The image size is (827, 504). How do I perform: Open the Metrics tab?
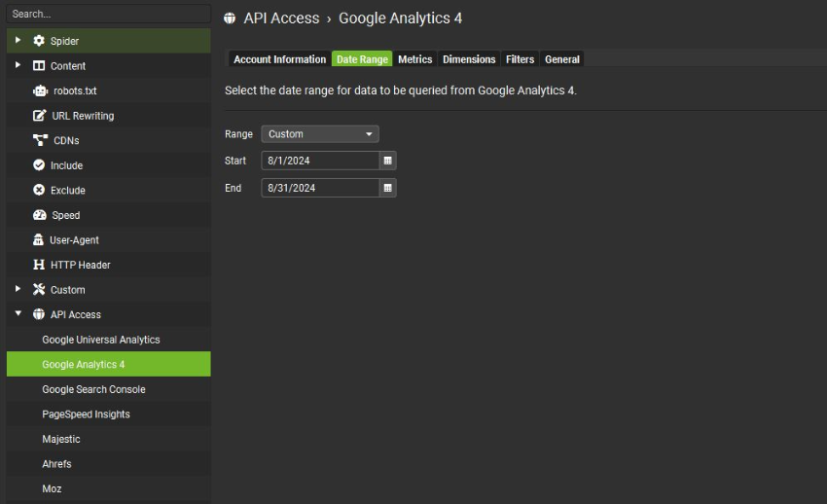pyautogui.click(x=415, y=59)
